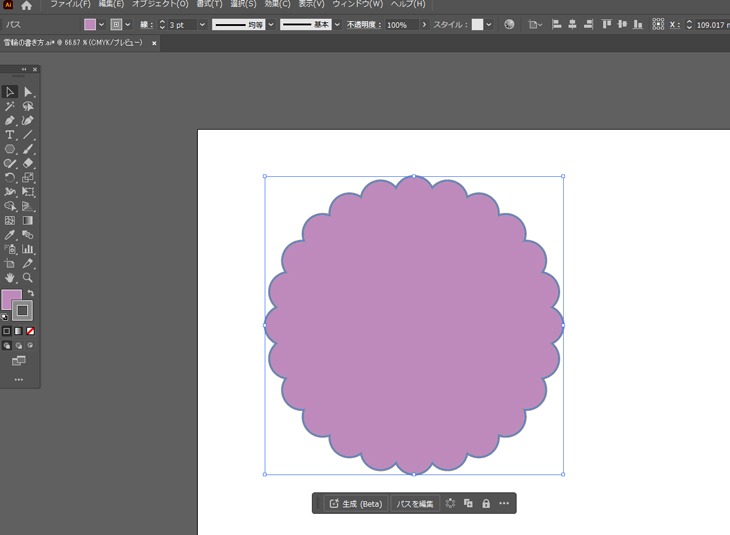Select the Direct Selection tool
The image size is (730, 535).
[28, 92]
